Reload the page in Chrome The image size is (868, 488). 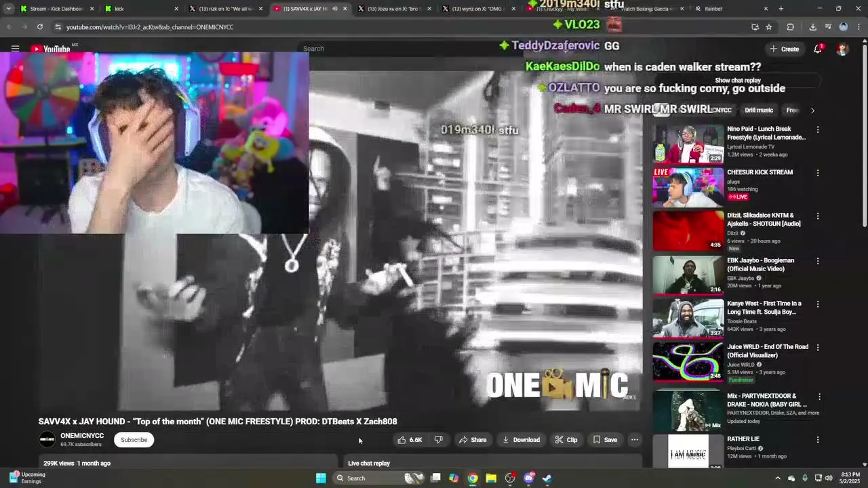pos(40,27)
